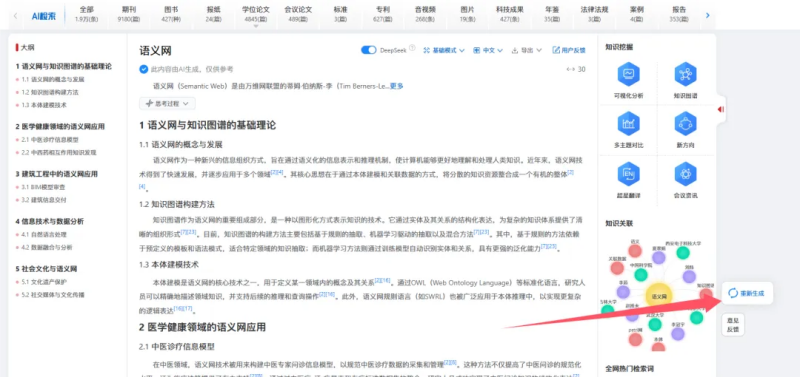Select the 图片 images tab
The width and height of the screenshot is (800, 377).
[467, 14]
